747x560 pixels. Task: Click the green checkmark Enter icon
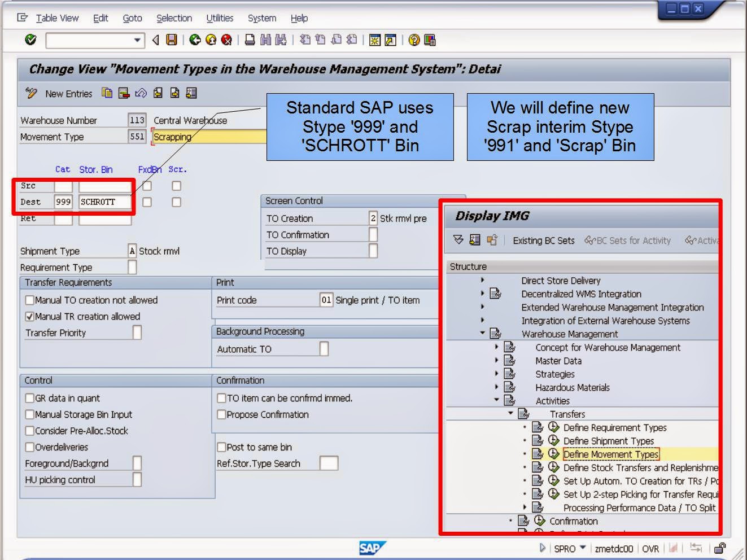coord(31,40)
